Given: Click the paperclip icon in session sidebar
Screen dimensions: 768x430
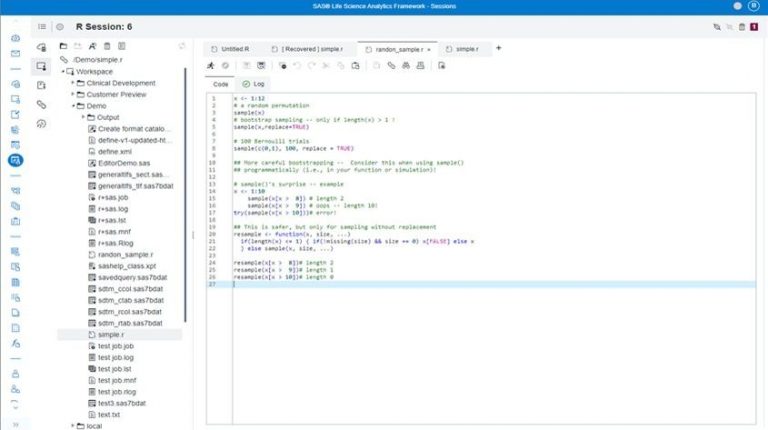Looking at the screenshot, I should coord(41,104).
